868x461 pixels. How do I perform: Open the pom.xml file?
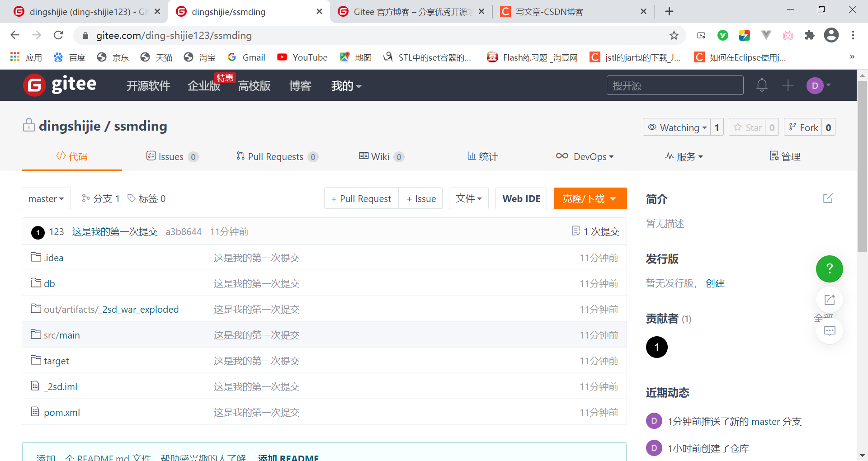(x=61, y=412)
